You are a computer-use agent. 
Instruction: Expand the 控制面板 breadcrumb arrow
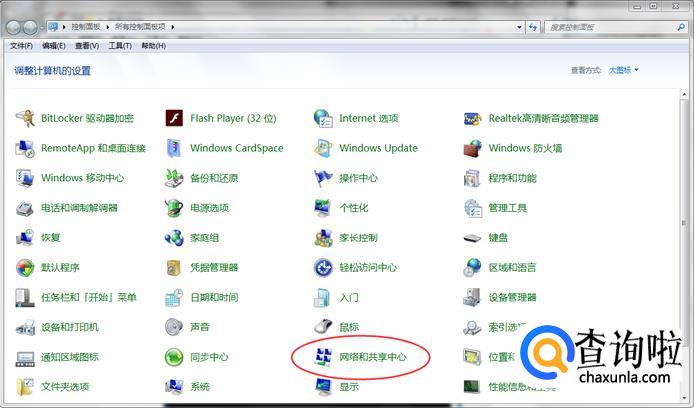(x=108, y=27)
